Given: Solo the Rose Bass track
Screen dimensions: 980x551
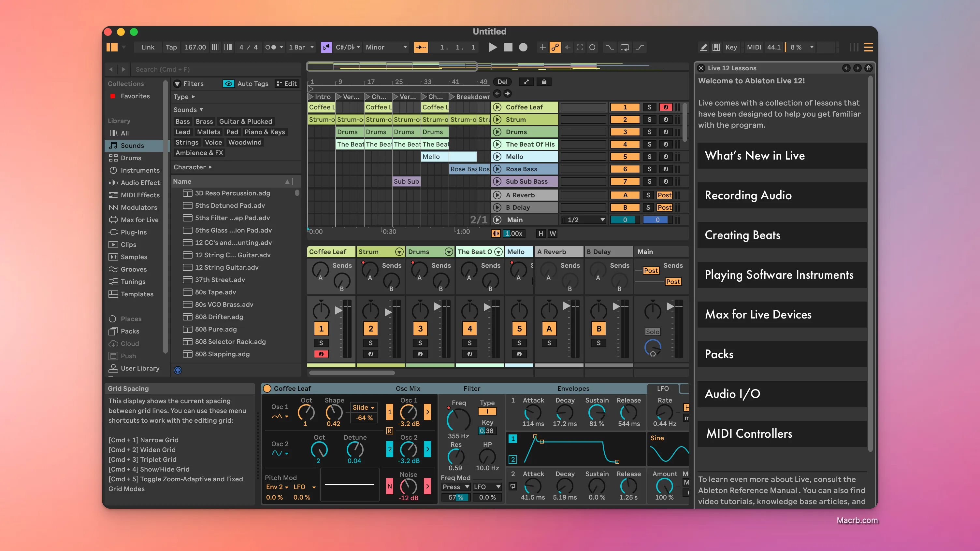Looking at the screenshot, I should pos(649,169).
